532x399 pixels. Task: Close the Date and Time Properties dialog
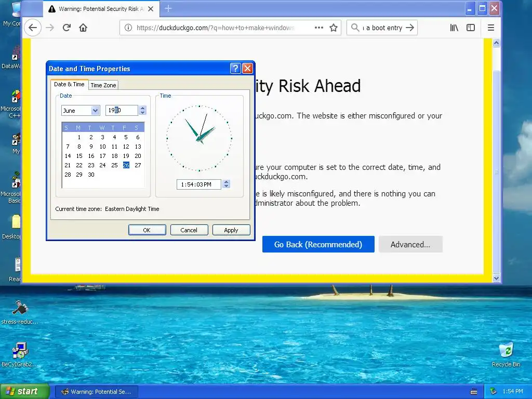(x=248, y=69)
